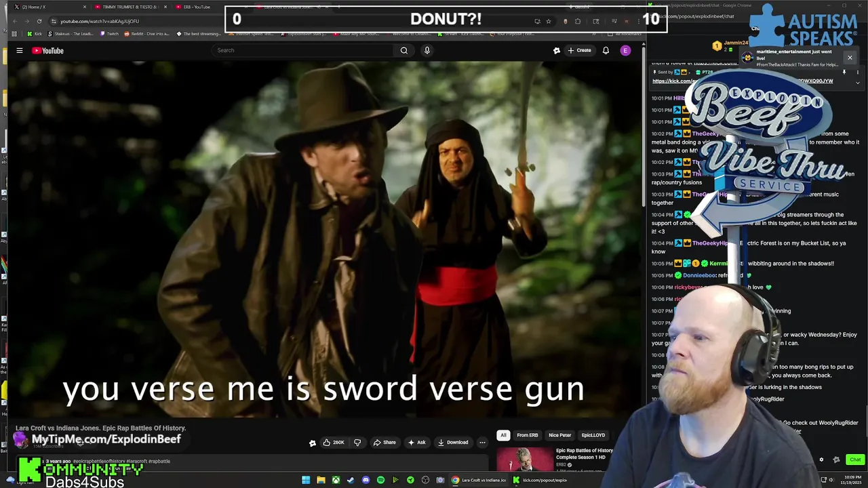Image resolution: width=868 pixels, height=488 pixels.
Task: Click the #rapbattle hashtag in description
Action: (159, 462)
